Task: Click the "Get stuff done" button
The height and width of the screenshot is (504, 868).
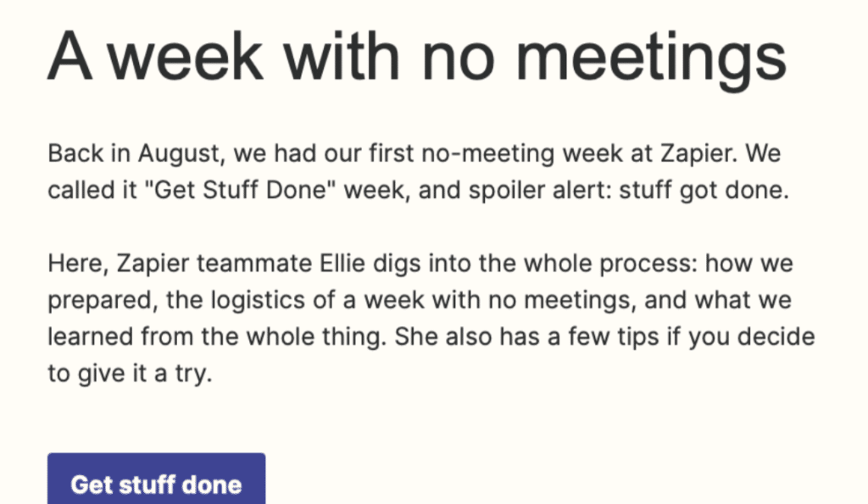Action: [x=156, y=479]
